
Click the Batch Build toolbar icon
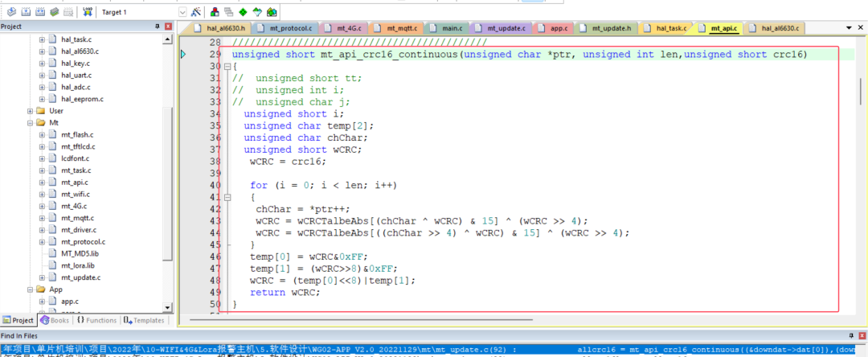pos(55,11)
